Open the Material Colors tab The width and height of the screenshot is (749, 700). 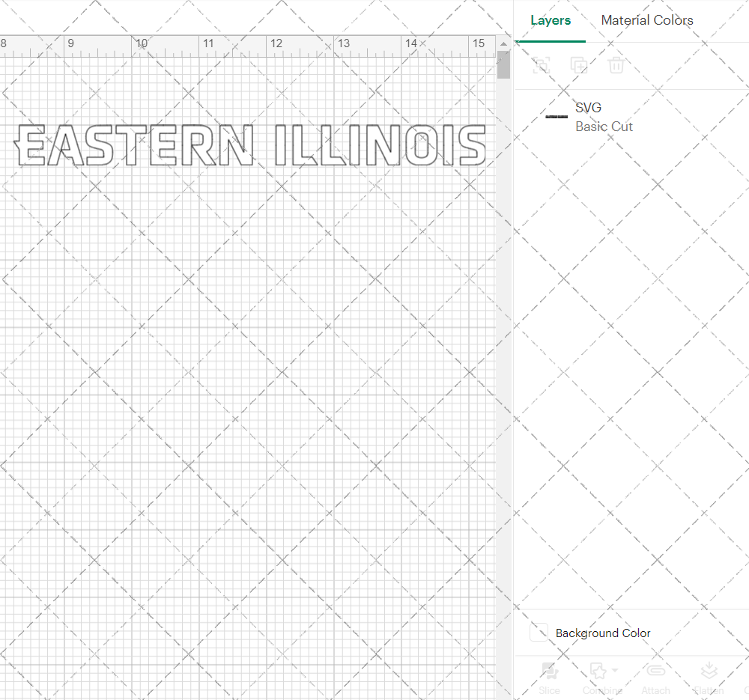[647, 20]
